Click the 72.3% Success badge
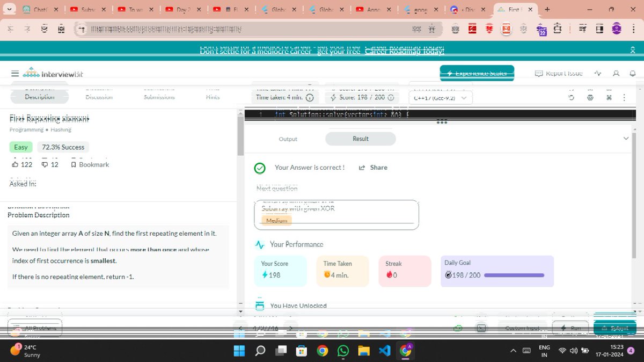644x362 pixels. click(x=63, y=147)
